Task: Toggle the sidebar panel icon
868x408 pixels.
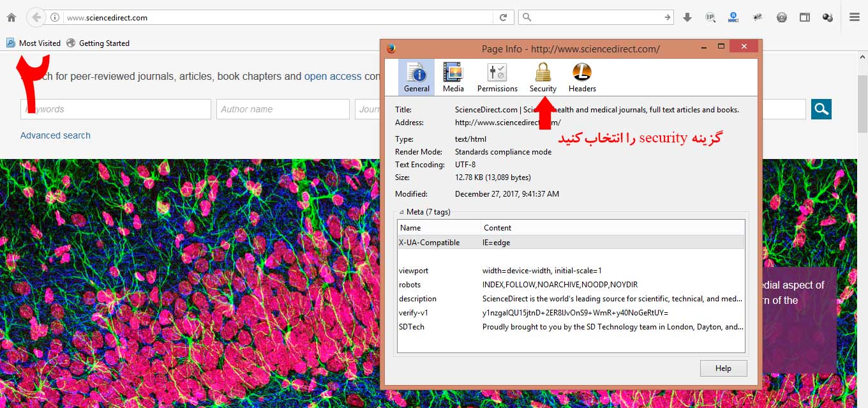Action: point(805,17)
